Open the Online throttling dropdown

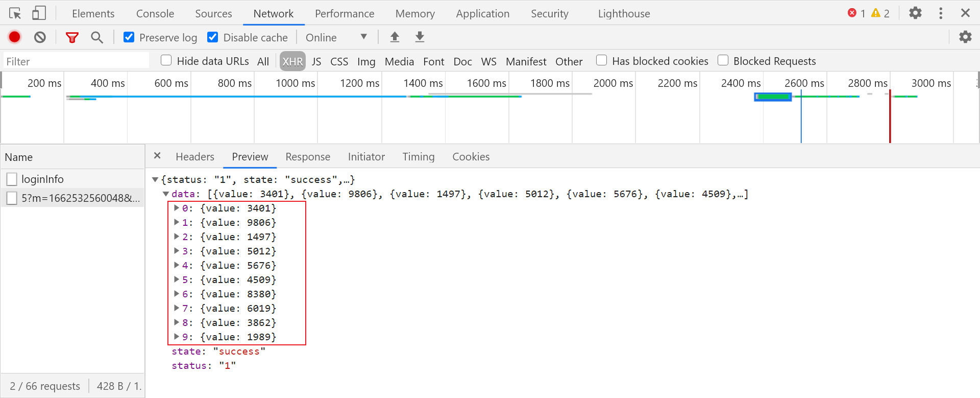pyautogui.click(x=336, y=37)
